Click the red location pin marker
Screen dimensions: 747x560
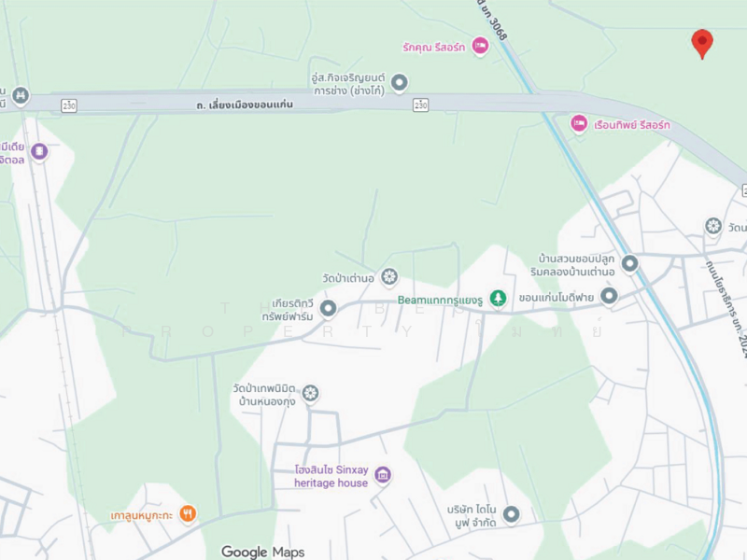pos(702,43)
